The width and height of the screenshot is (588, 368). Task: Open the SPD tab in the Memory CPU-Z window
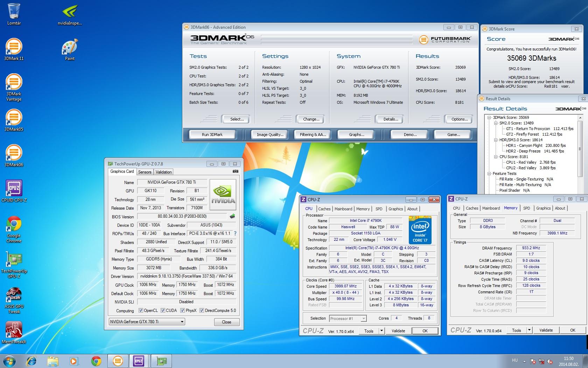click(527, 208)
